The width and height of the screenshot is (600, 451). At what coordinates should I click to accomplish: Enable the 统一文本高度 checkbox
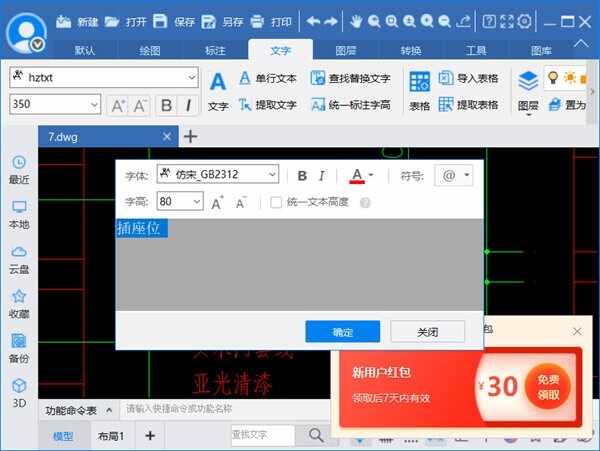276,202
